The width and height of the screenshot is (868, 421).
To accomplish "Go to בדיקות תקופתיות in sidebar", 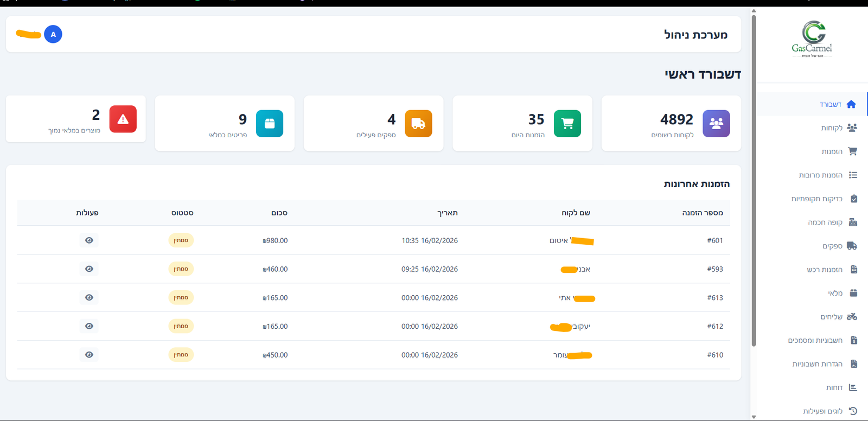I will [816, 199].
